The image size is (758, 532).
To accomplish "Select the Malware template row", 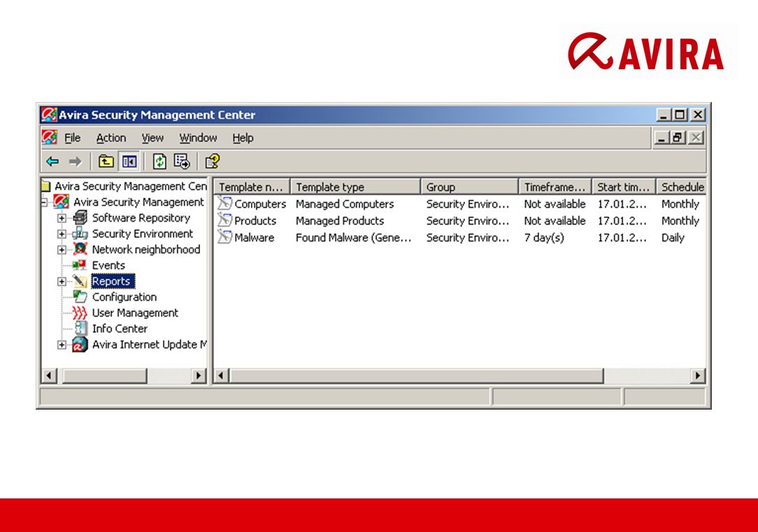I will 459,238.
